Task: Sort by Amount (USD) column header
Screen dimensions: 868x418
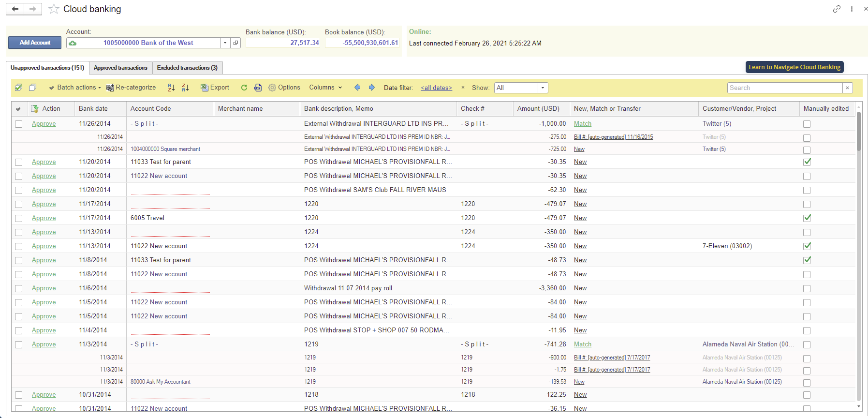Action: (x=542, y=109)
